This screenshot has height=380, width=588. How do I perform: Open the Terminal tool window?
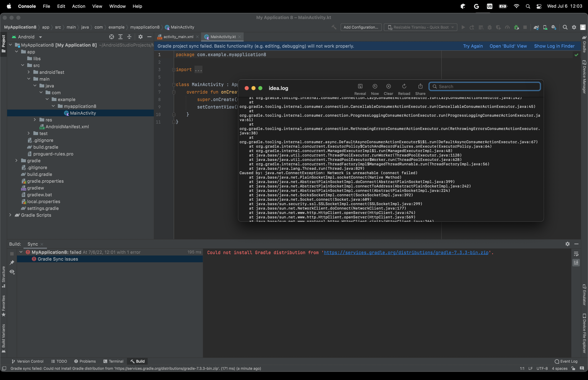point(113,361)
